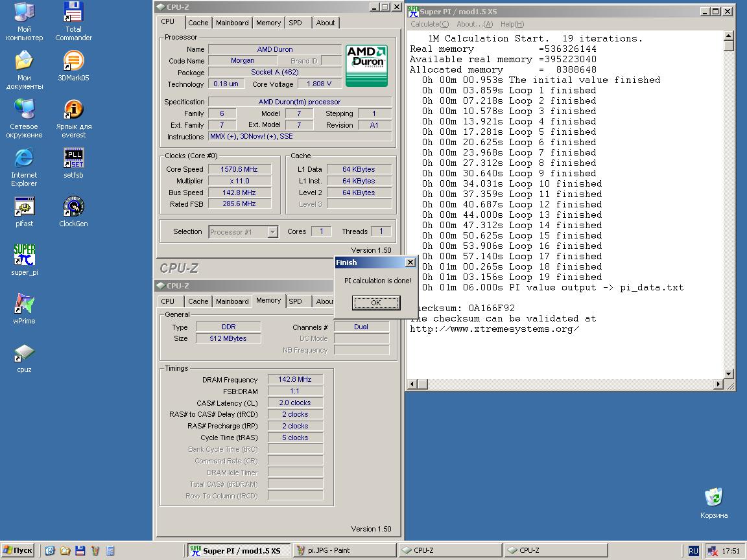747x560 pixels.
Task: Open the Пуск start button
Action: pos(18,550)
